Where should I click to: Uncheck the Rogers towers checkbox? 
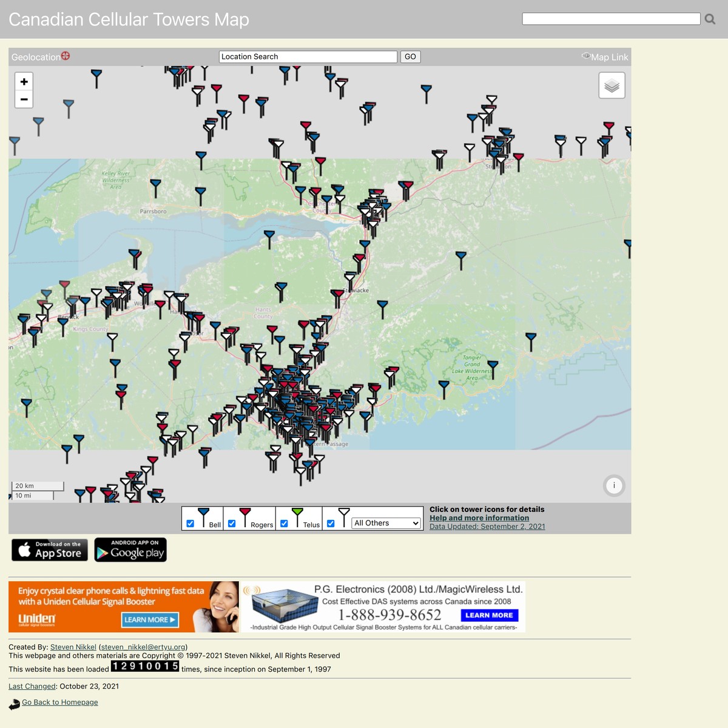coord(232,524)
